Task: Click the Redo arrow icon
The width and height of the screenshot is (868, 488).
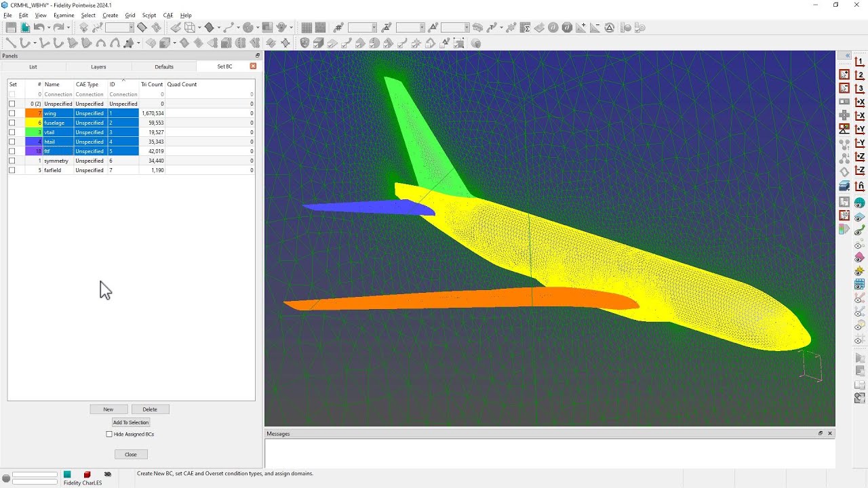Action: pos(58,28)
